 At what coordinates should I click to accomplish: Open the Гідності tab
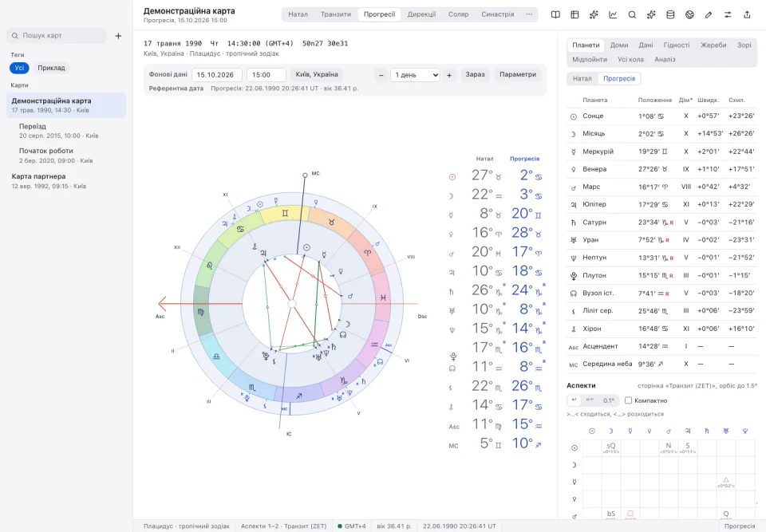tap(676, 45)
